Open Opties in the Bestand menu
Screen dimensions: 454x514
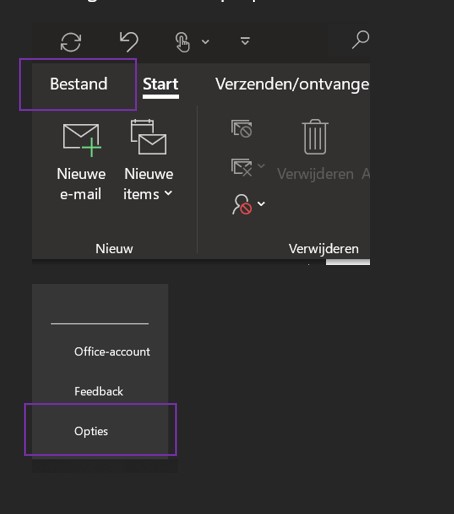[x=91, y=431]
